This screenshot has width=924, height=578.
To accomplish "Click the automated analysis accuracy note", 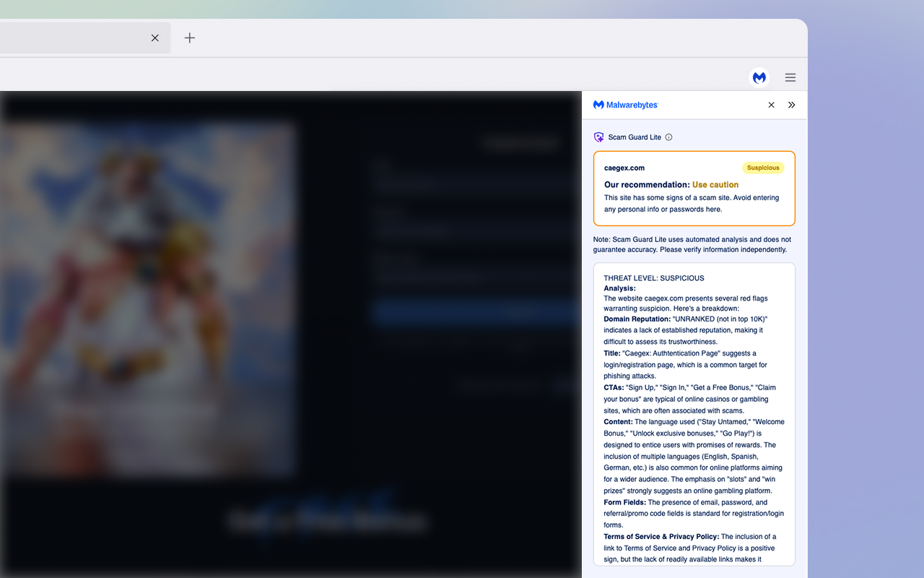I will coord(692,244).
